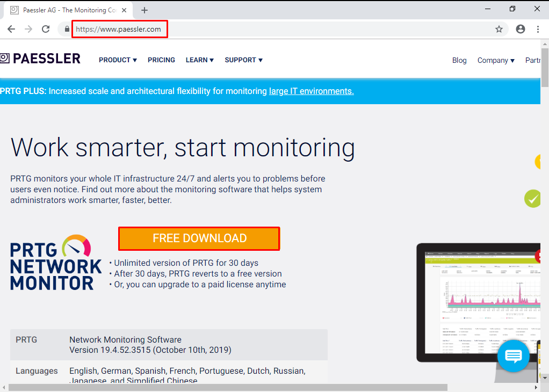549x392 pixels.
Task: Click the 'Languages' row label
Action: point(37,371)
